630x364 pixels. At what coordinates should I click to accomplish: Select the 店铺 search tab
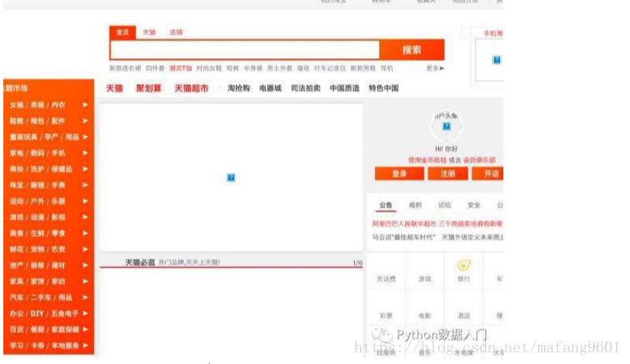(176, 32)
